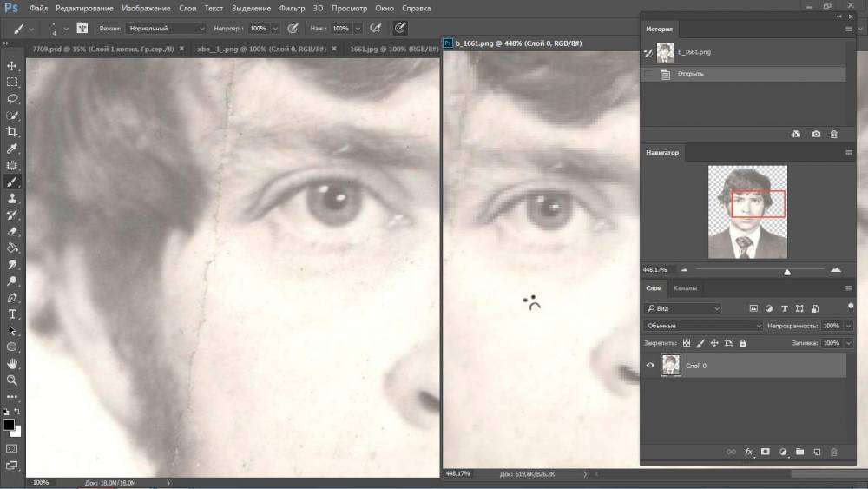
Task: Select the Zoom magnifier tool
Action: click(12, 380)
